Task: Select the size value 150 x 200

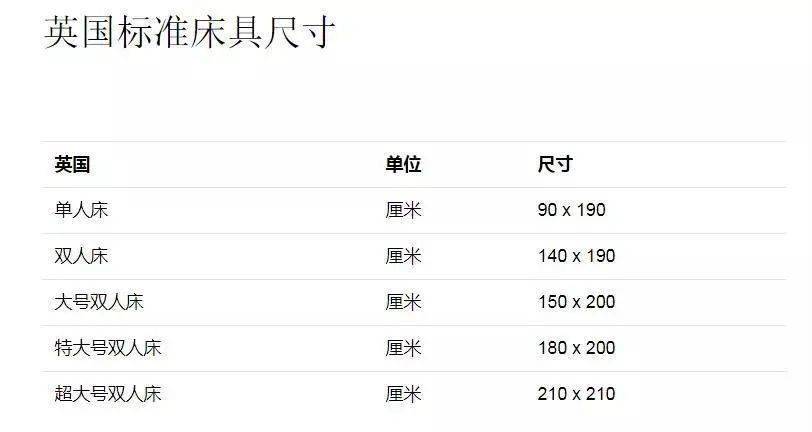Action: pos(576,302)
